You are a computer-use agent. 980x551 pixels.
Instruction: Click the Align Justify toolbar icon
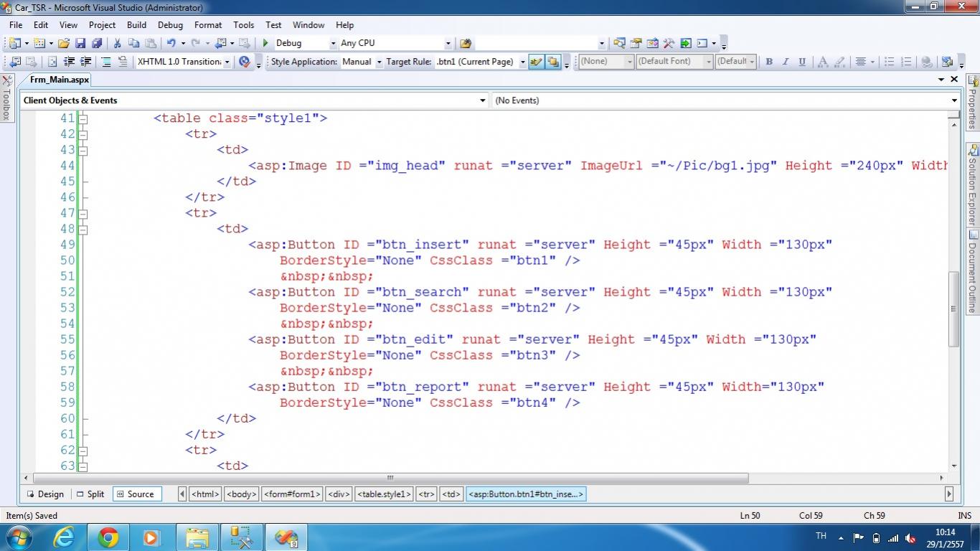[861, 62]
